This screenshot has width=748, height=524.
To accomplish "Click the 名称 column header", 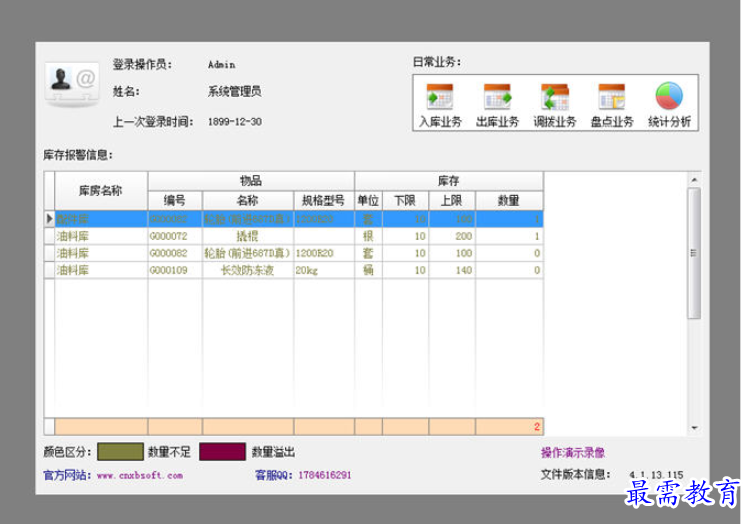I will tap(248, 200).
